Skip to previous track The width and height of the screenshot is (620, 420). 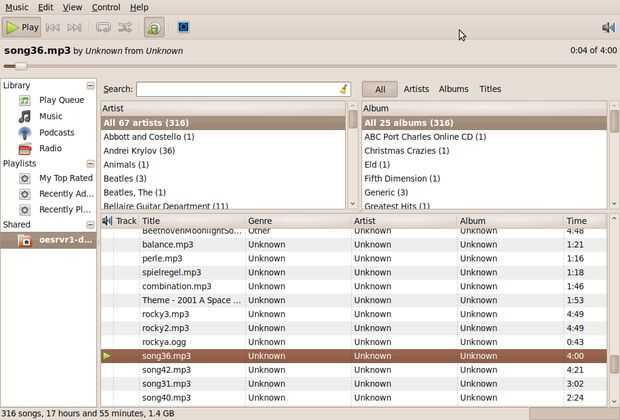[53, 27]
